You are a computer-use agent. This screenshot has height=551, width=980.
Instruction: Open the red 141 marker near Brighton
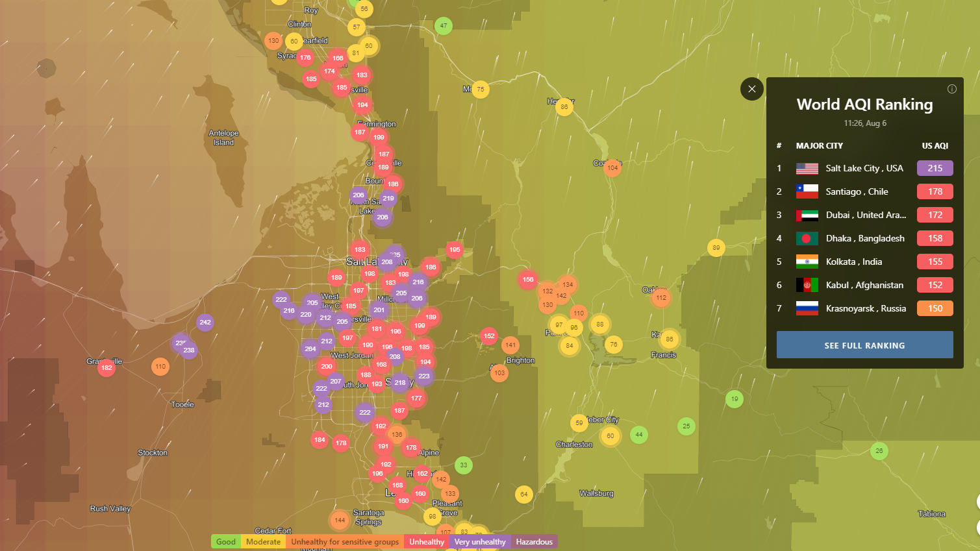coord(510,345)
